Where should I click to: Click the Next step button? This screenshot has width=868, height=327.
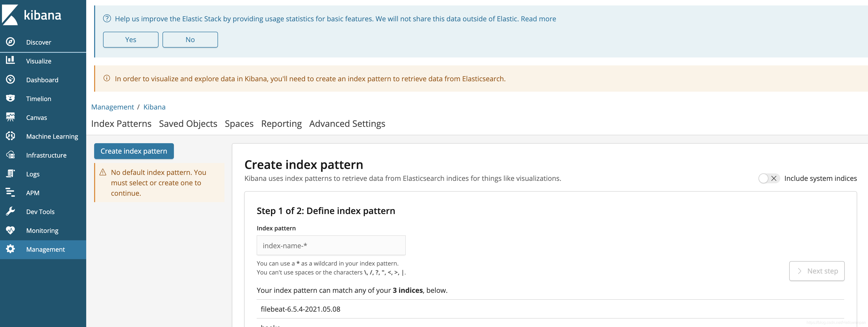[817, 271]
